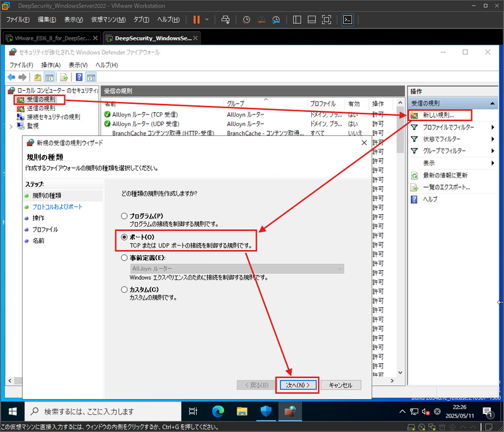The width and height of the screenshot is (504, 432).
Task: Collapse the 受信の規則 section in action pane
Action: pyautogui.click(x=492, y=103)
